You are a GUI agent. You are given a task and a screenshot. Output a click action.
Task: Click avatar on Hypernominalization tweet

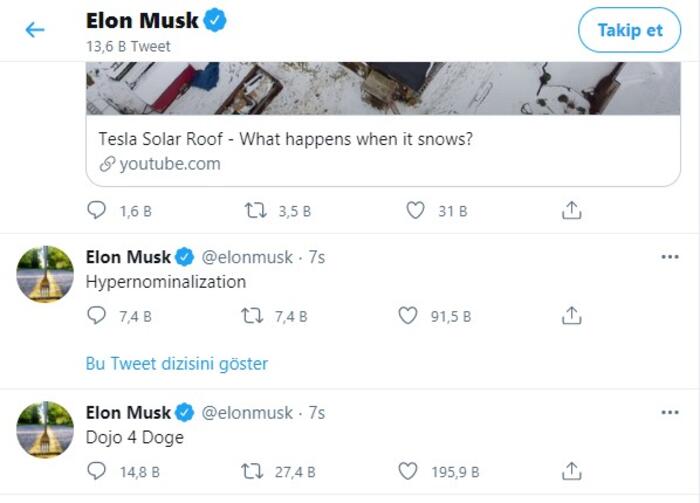click(x=45, y=274)
